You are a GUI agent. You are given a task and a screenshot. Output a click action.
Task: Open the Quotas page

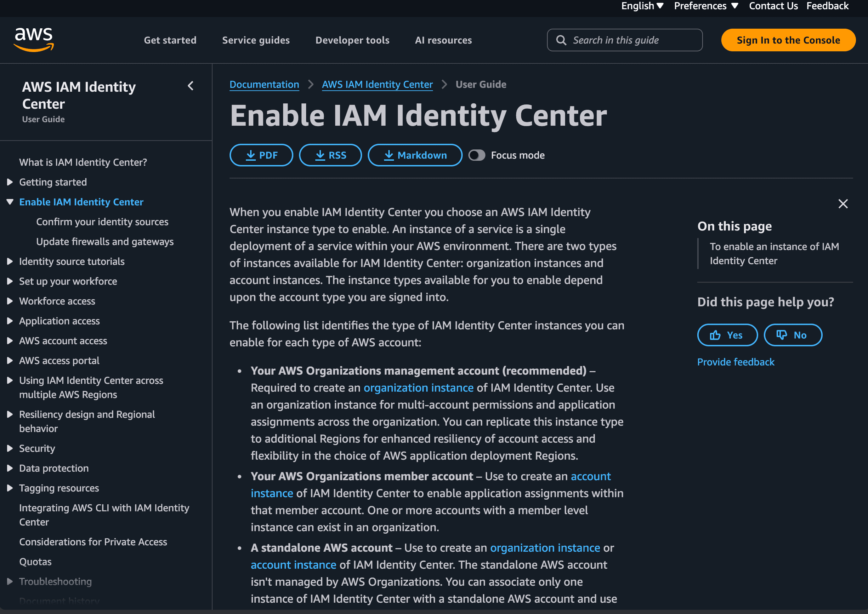click(x=35, y=562)
